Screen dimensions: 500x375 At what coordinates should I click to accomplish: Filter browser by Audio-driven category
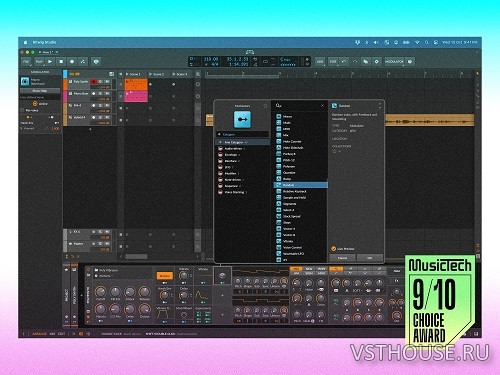point(242,149)
